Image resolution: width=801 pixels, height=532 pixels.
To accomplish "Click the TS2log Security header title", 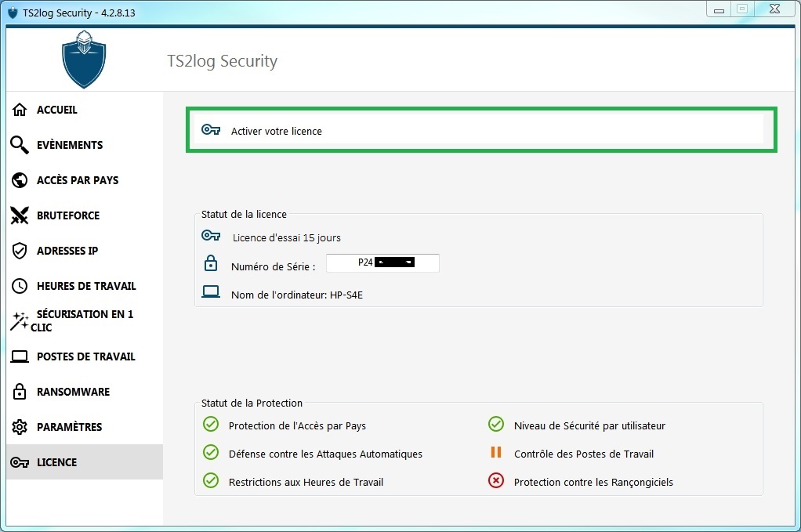I will (x=223, y=61).
